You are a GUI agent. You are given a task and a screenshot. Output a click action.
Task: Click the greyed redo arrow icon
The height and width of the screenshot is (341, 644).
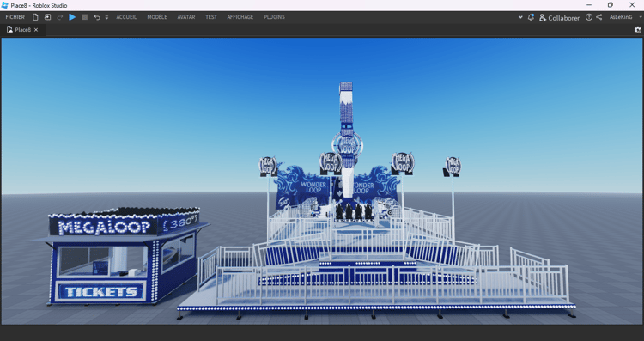(60, 17)
